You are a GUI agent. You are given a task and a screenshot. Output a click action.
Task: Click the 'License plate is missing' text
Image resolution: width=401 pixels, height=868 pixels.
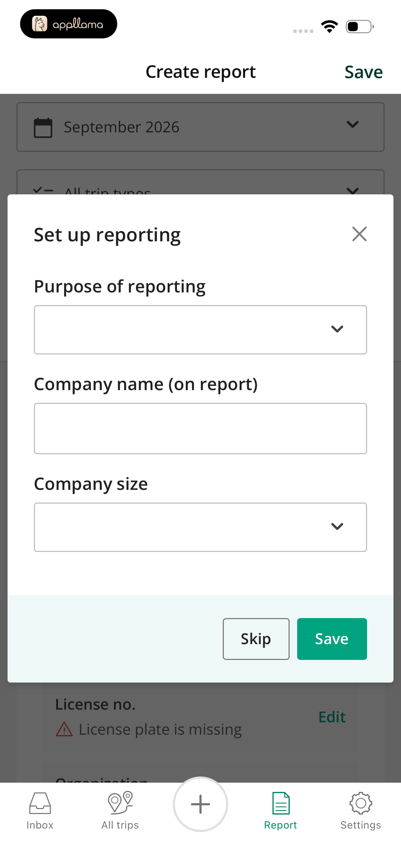pos(160,729)
